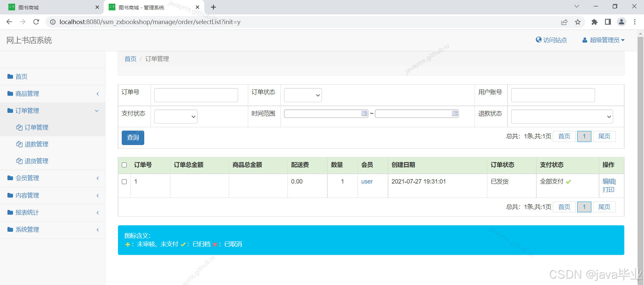Open the 退款状态 dropdown
This screenshot has height=285, width=644.
pos(562,117)
